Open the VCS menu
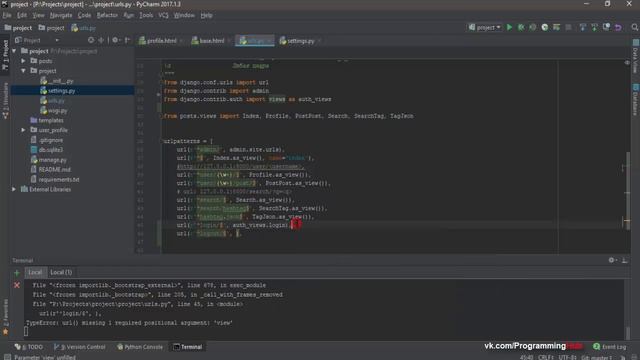This screenshot has height=360, width=640. click(163, 15)
